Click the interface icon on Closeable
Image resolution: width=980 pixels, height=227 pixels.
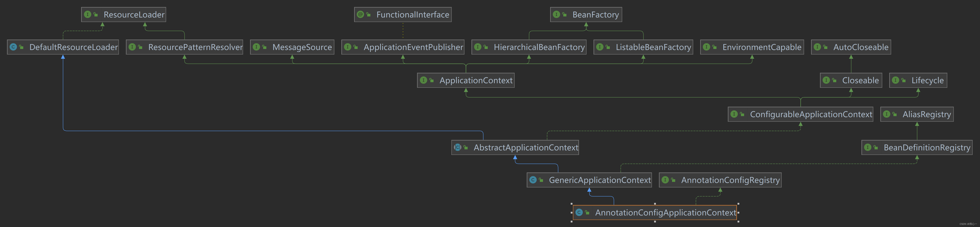click(x=826, y=80)
